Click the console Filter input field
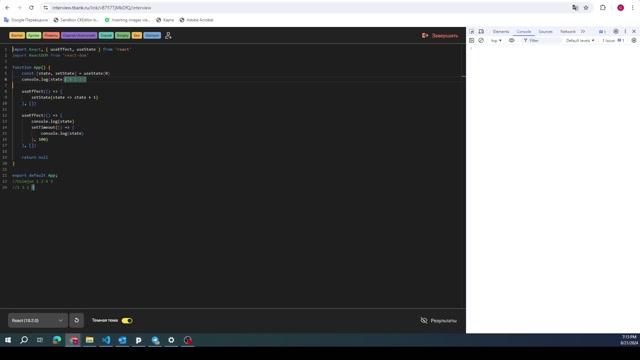Viewport: 640px width, 360px height. 542,40
